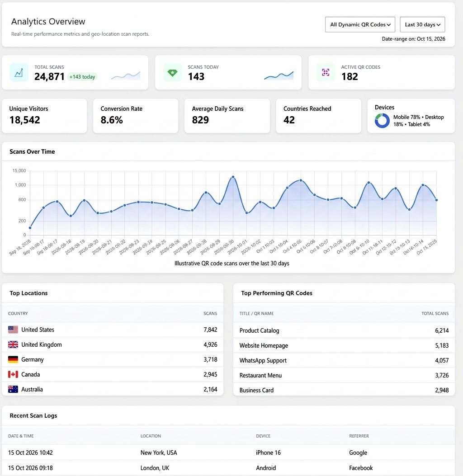Click the Total Scans sparkline
The height and width of the screenshot is (476, 463).
coord(126,75)
